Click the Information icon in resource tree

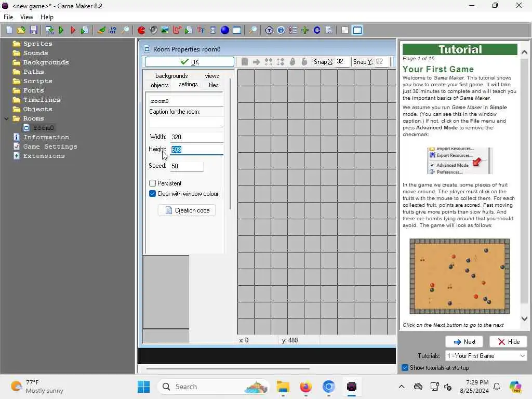pos(16,137)
